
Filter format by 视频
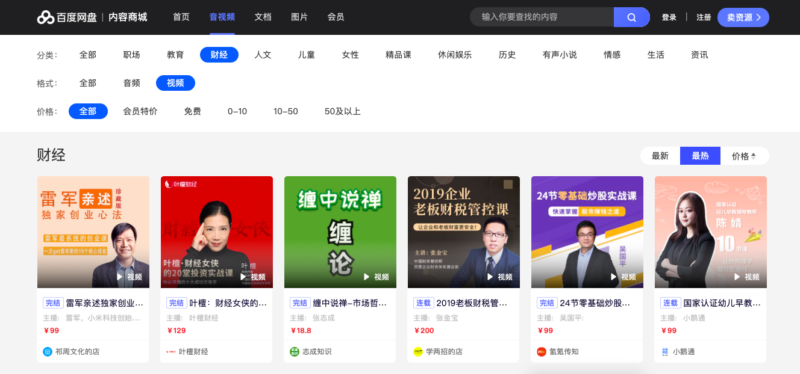pos(176,83)
